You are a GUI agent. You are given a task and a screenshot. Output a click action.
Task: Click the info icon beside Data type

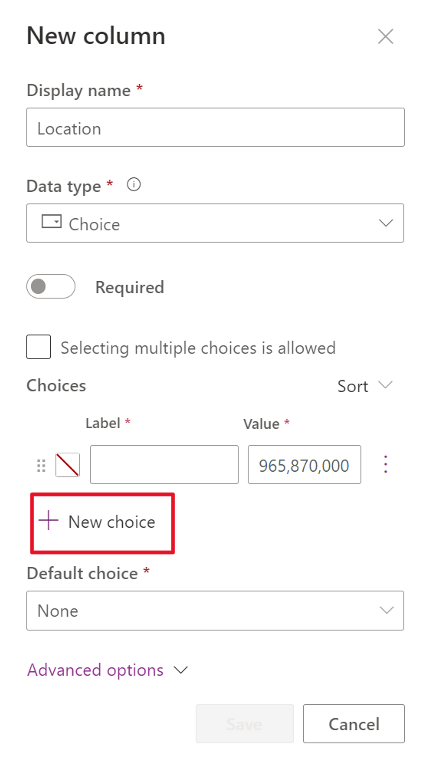point(134,185)
